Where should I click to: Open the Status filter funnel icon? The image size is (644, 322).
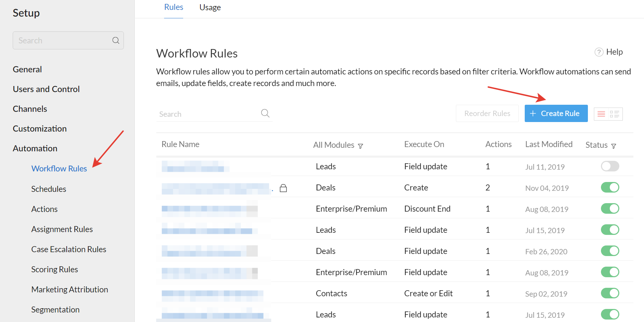(614, 146)
